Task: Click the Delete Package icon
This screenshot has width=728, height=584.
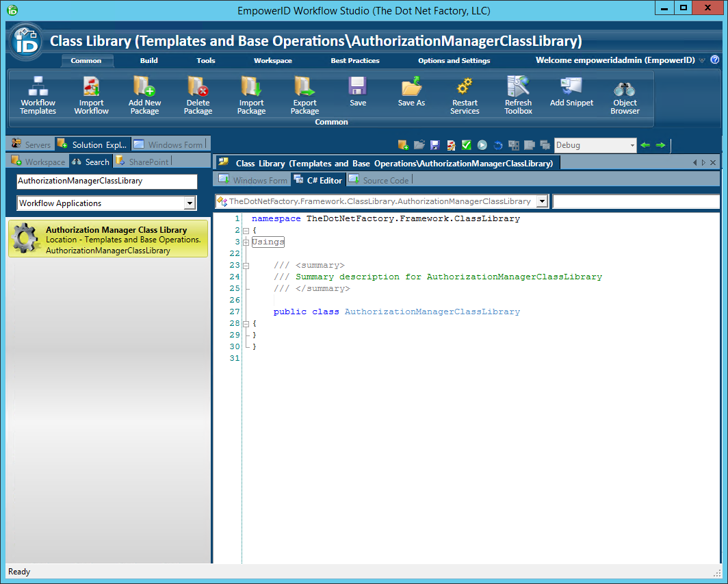Action: coord(198,94)
